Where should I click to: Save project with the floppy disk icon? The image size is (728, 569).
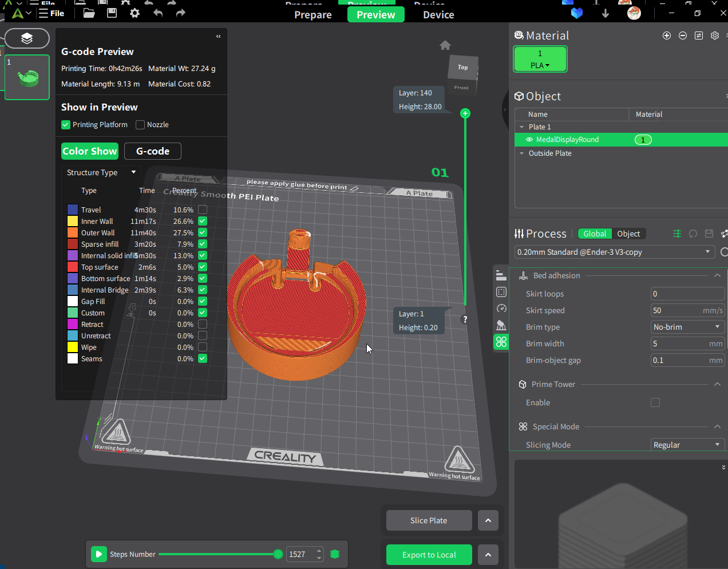[112, 13]
